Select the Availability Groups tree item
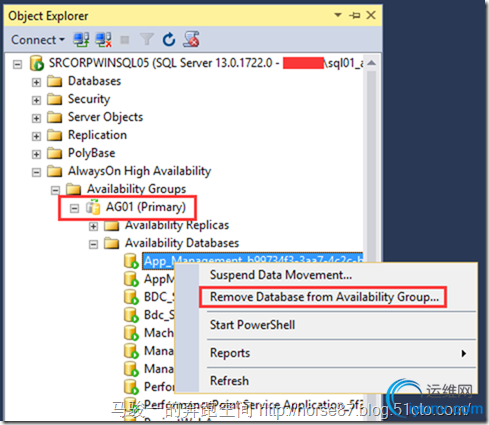The height and width of the screenshot is (425, 489). click(x=136, y=189)
